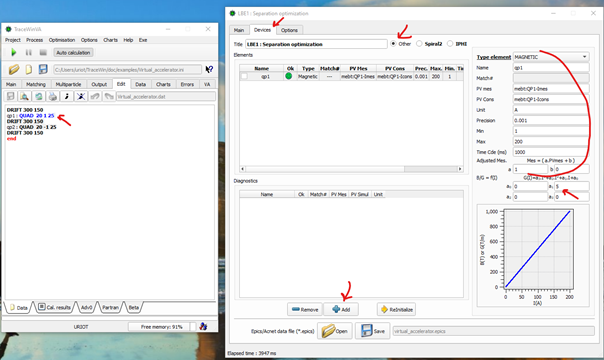
Task: Tick the checkbox in the qp1 element row
Action: [x=244, y=76]
